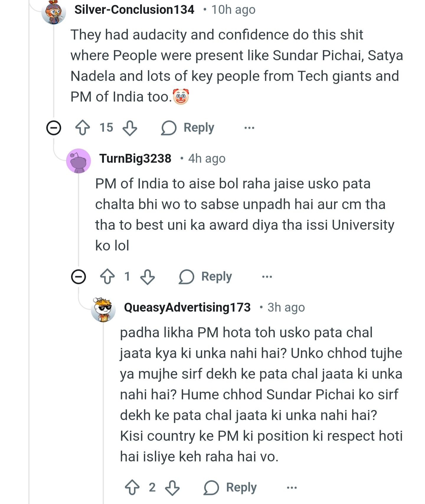Open more options for QueasyAdvertising173's comment
This screenshot has width=425, height=504.
tap(292, 487)
